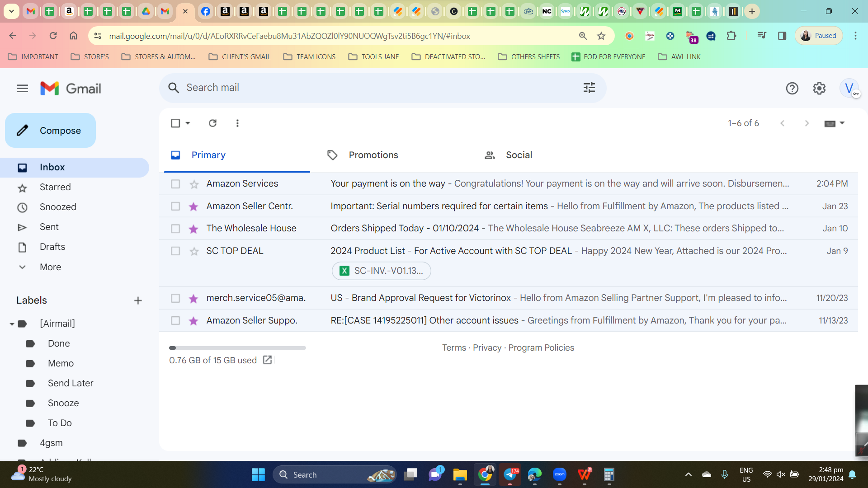Compose a new email
868x488 pixels.
coord(51,131)
